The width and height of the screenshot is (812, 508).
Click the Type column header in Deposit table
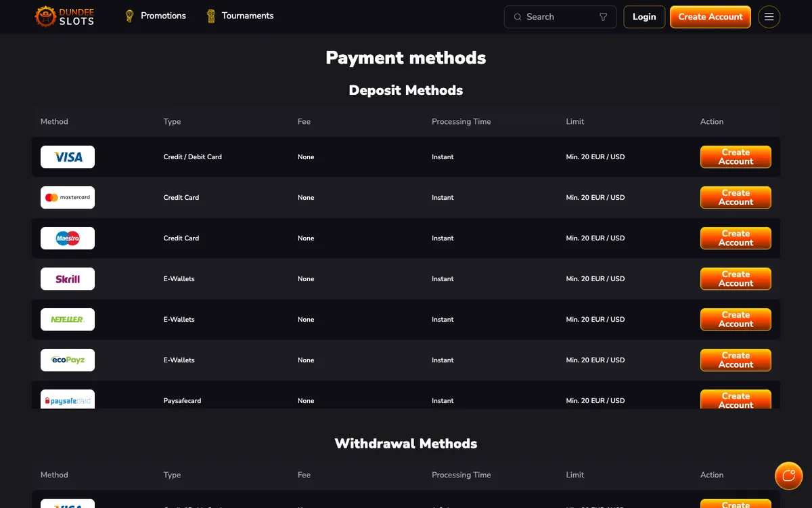172,122
